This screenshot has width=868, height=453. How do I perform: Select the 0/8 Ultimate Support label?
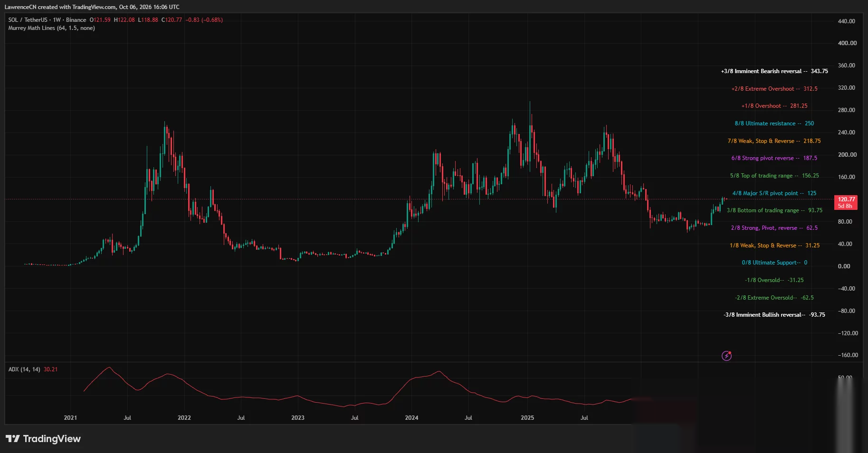click(774, 263)
